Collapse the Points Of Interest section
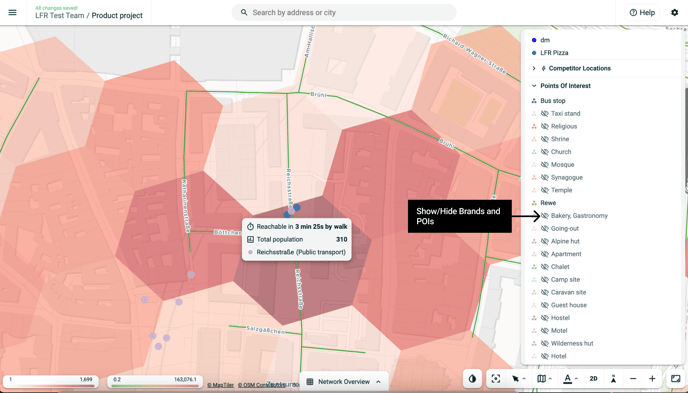This screenshot has height=393, width=688. click(x=534, y=86)
